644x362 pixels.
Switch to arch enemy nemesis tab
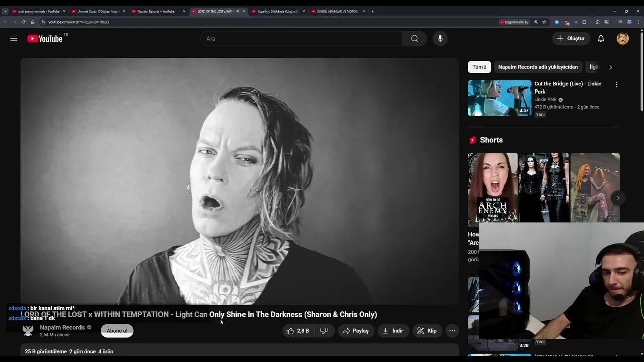pos(39,11)
